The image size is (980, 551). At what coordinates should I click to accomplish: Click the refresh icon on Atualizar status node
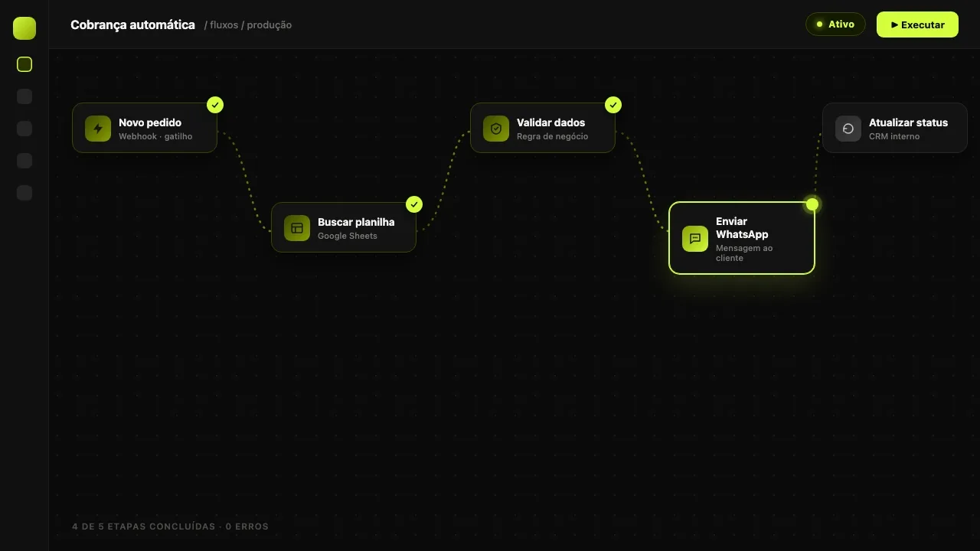[848, 129]
